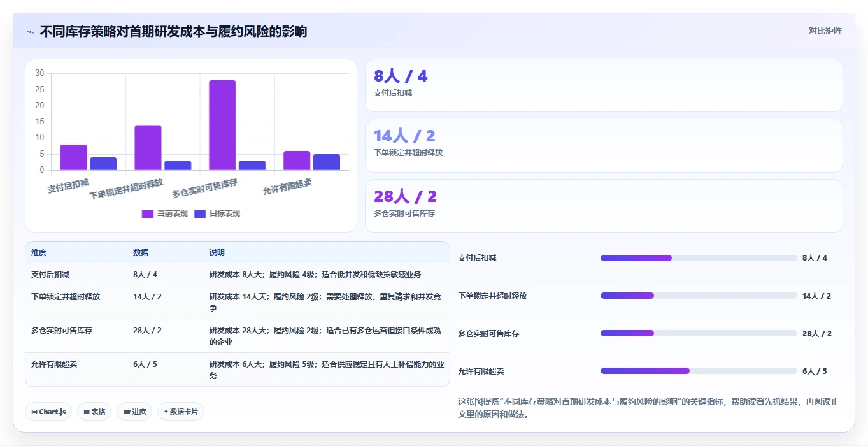Click the lightning icon beside the title
This screenshot has height=446, width=868.
pyautogui.click(x=31, y=31)
